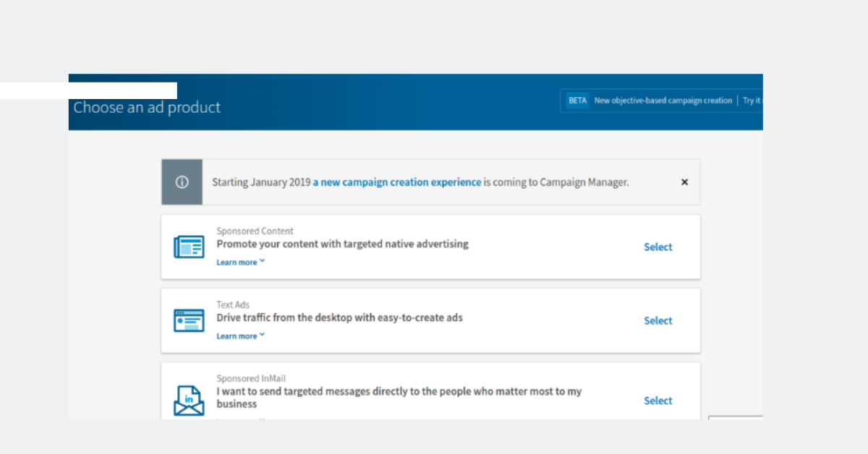
Task: Click the Sponsored InMail envelope icon
Action: coord(189,401)
